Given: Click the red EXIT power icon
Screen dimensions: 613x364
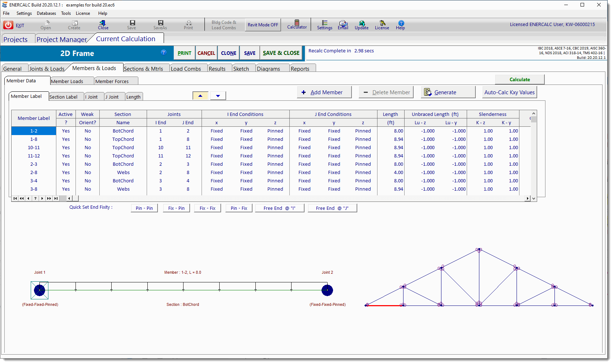Looking at the screenshot, I should coord(8,25).
